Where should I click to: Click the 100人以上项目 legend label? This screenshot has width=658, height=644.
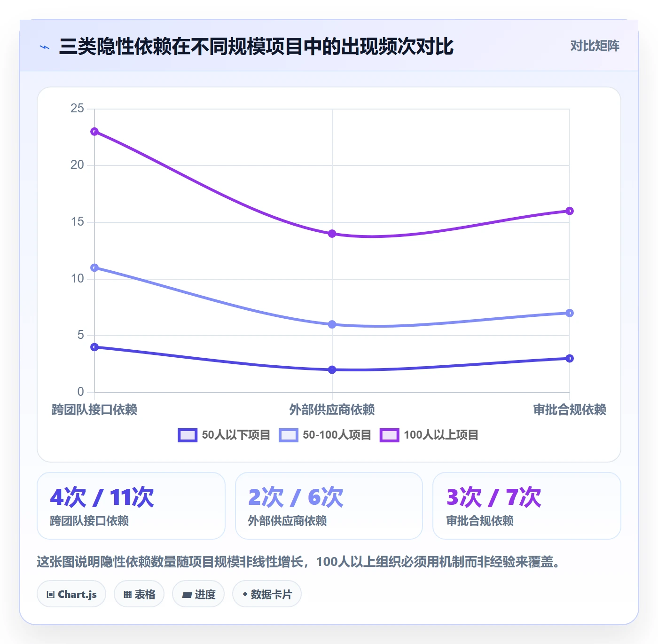[x=441, y=435]
